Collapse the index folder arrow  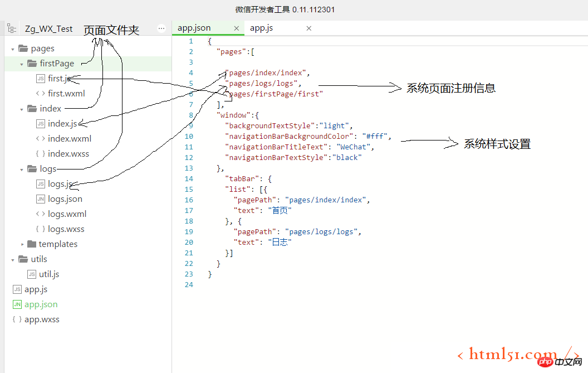click(22, 109)
